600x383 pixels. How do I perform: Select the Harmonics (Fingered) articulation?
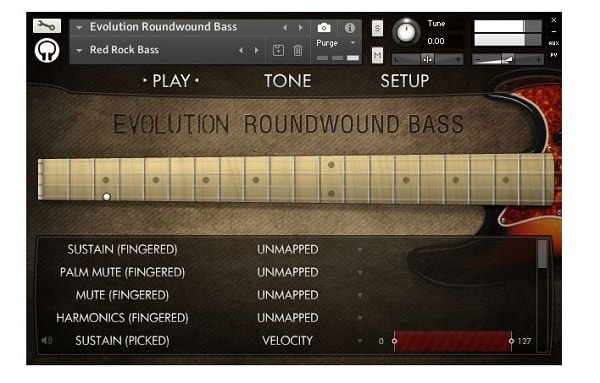click(122, 318)
